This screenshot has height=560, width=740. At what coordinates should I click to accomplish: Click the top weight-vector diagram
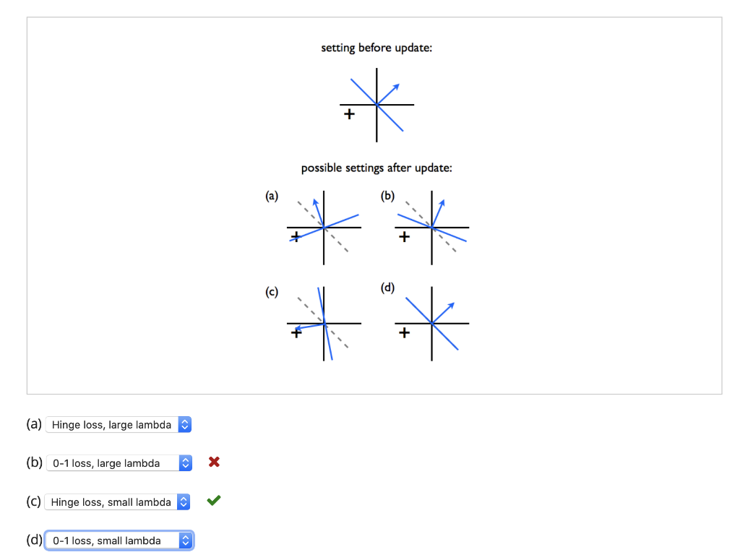coord(377,104)
